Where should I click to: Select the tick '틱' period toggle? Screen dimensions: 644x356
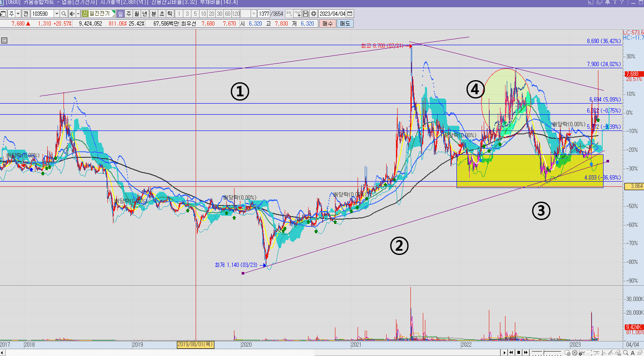[x=170, y=14]
